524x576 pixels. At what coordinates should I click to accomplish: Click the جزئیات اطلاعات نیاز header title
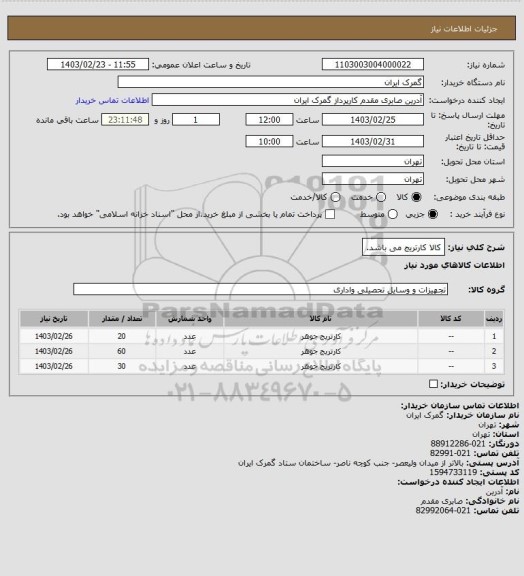464,29
